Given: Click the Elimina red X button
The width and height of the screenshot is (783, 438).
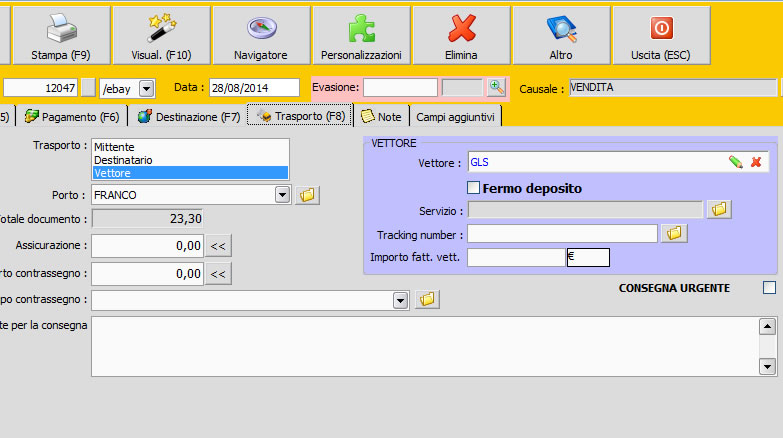Looking at the screenshot, I should pos(461,35).
